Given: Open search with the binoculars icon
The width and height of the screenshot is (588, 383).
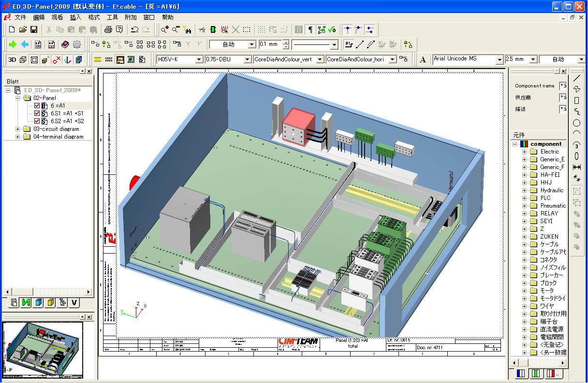Looking at the screenshot, I should pyautogui.click(x=187, y=29).
